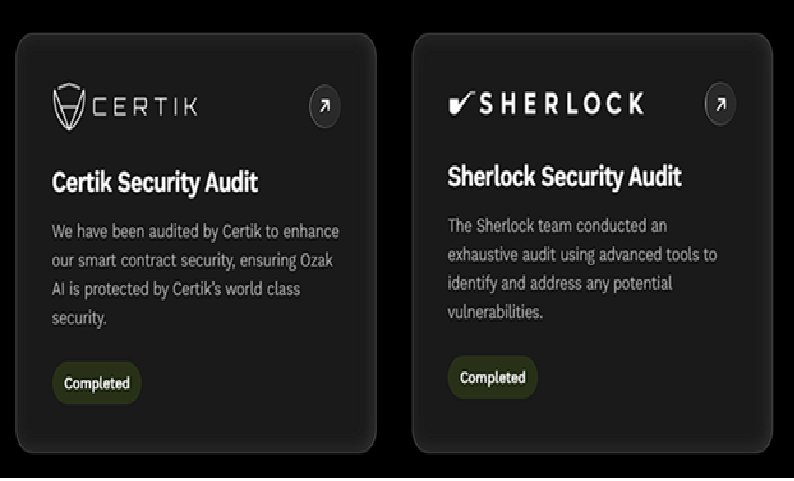Click the Completed badge on Sherlock card
Screen dimensions: 794x481
coord(492,377)
